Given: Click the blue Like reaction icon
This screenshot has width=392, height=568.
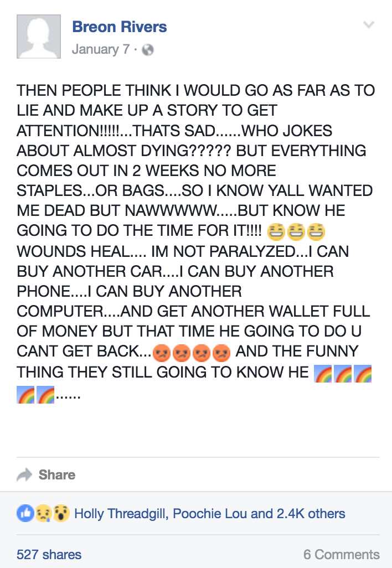Looking at the screenshot, I should coord(25,513).
